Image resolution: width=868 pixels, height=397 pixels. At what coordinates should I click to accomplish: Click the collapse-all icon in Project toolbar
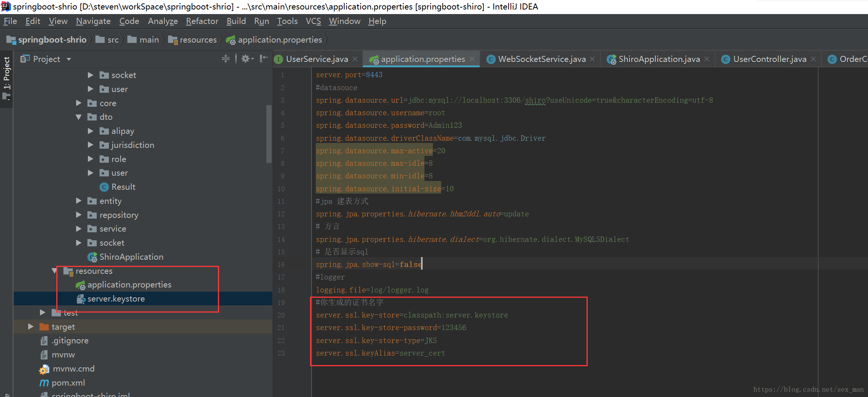tap(263, 59)
